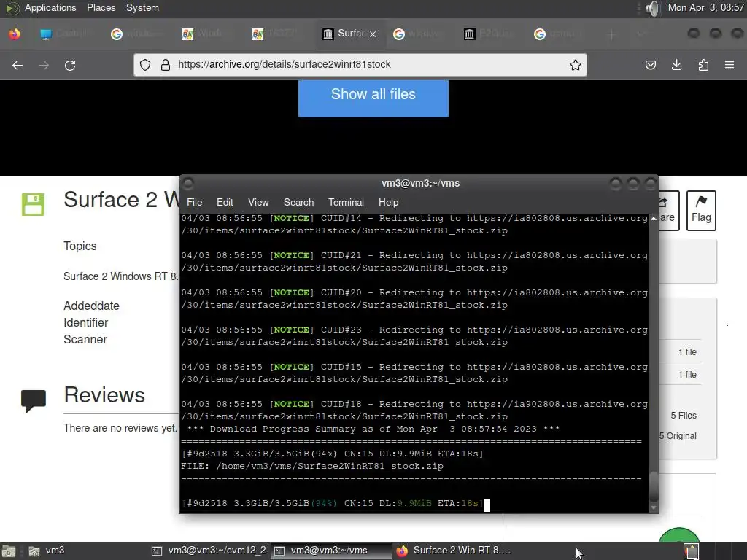Image resolution: width=747 pixels, height=560 pixels.
Task: Click the FILE: /home/vm3/vms path line
Action: [312, 466]
